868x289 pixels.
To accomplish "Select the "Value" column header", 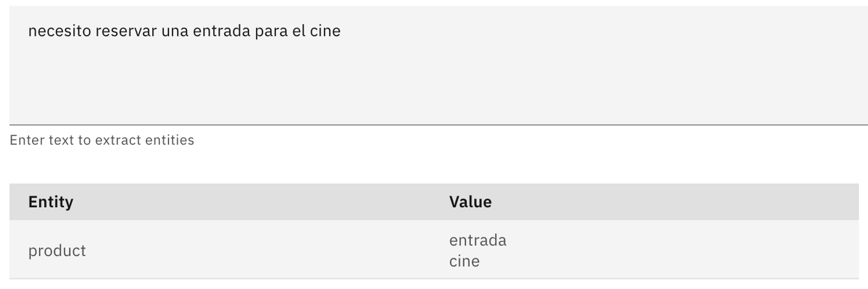I will [x=470, y=202].
